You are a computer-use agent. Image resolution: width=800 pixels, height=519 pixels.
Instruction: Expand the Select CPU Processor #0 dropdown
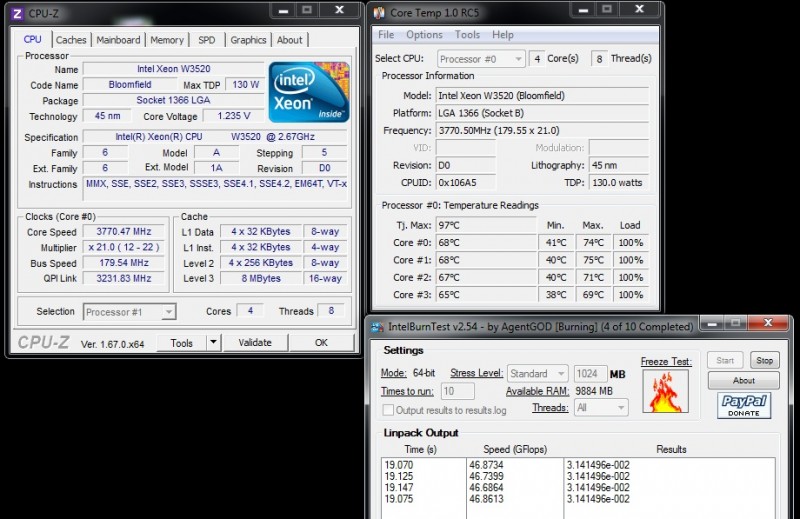pos(480,59)
